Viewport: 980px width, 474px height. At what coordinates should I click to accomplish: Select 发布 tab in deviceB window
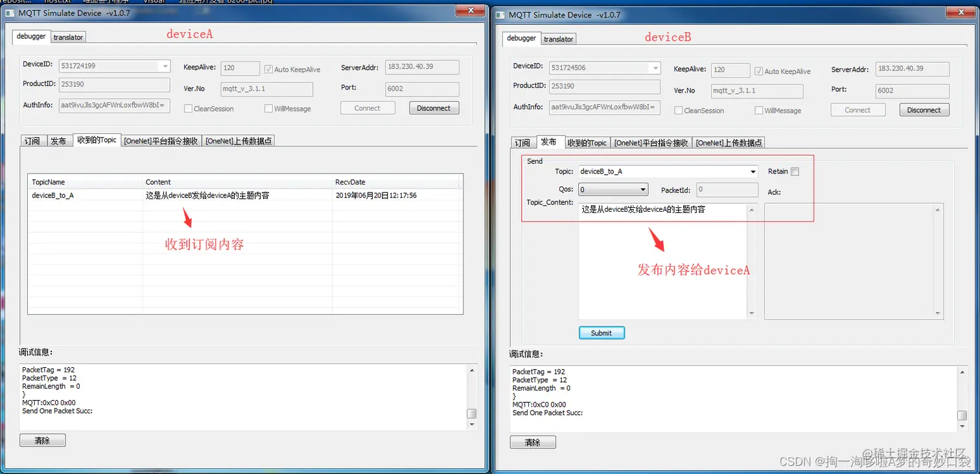pyautogui.click(x=549, y=142)
